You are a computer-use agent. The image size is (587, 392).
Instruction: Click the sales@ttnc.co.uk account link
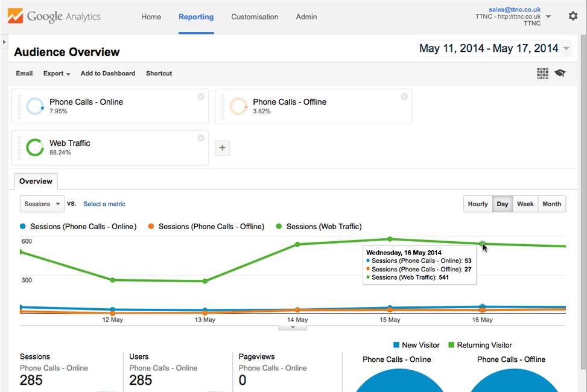(515, 10)
